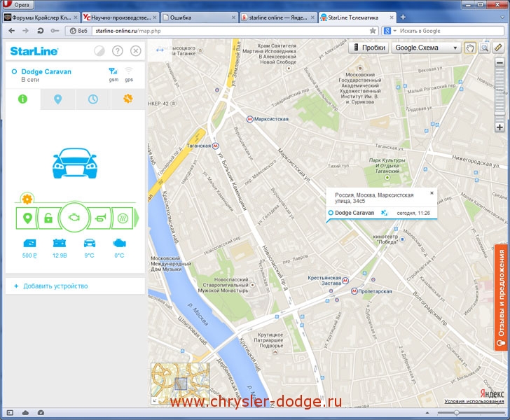Image resolution: width=510 pixels, height=420 pixels.
Task: Close the StarLine side panel
Action: [x=136, y=50]
